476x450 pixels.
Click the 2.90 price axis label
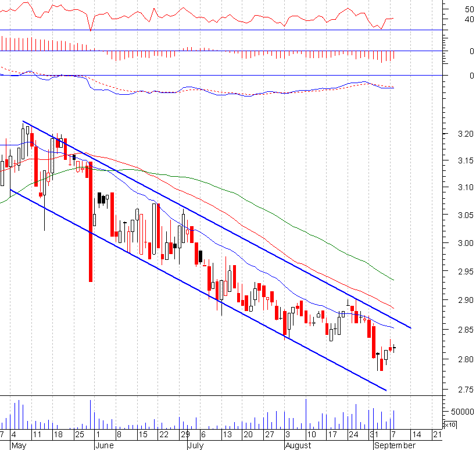coord(466,300)
